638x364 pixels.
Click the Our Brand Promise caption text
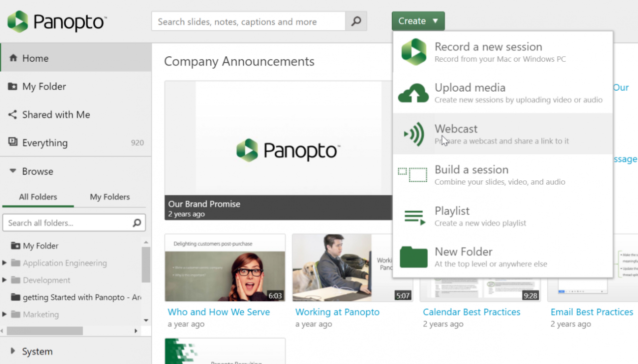coord(204,204)
